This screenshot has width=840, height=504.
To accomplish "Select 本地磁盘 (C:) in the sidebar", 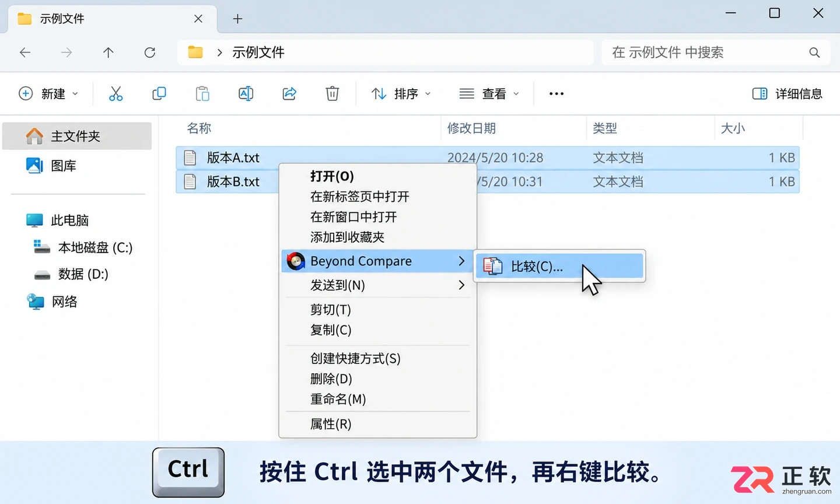I will (82, 247).
